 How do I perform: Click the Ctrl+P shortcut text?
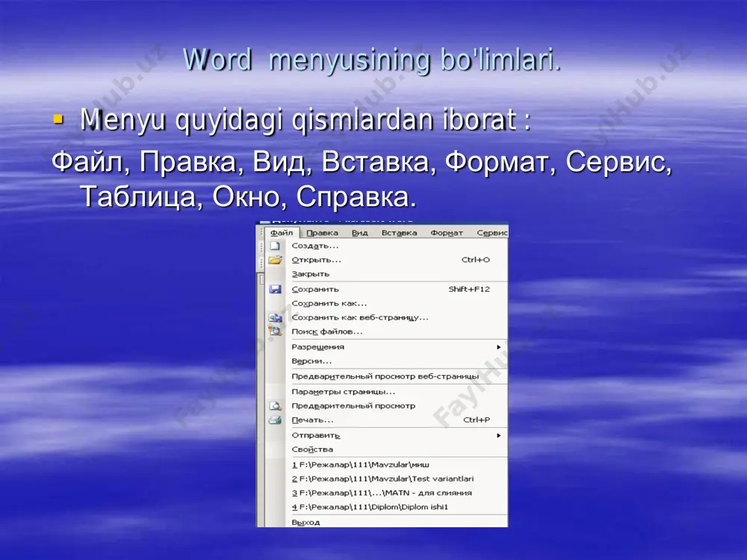click(477, 420)
